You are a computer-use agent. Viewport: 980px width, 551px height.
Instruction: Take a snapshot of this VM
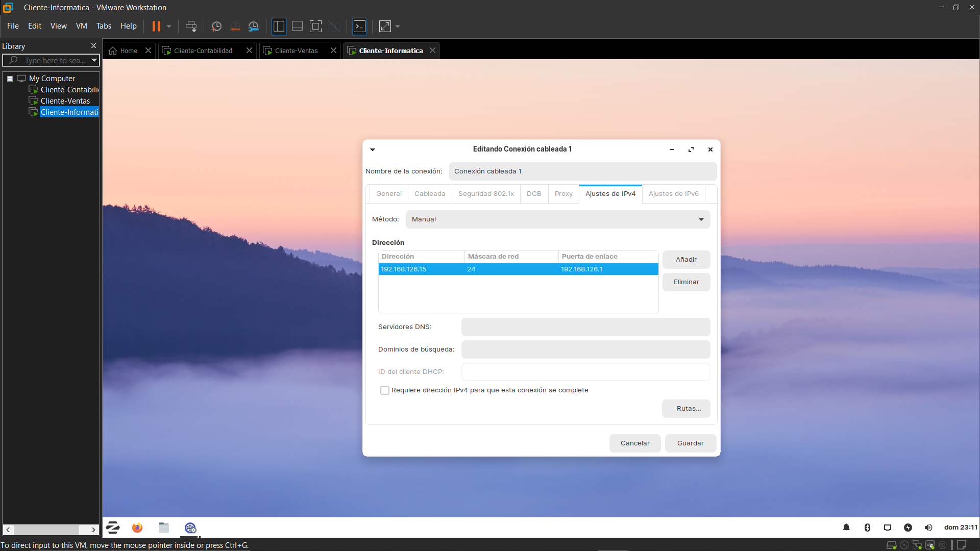[216, 26]
